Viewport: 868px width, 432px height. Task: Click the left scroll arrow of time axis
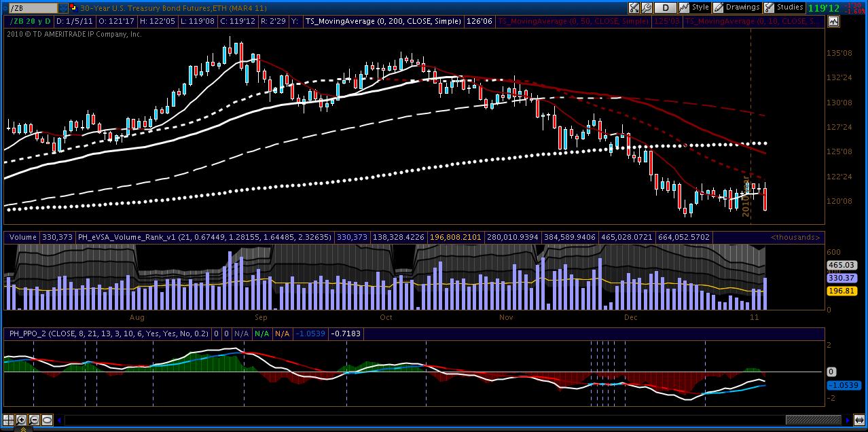(59, 420)
